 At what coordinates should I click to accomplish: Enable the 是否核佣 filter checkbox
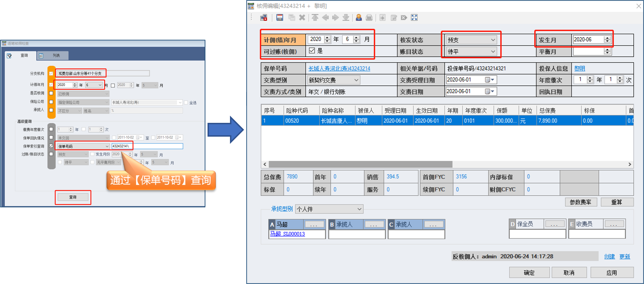(51, 94)
